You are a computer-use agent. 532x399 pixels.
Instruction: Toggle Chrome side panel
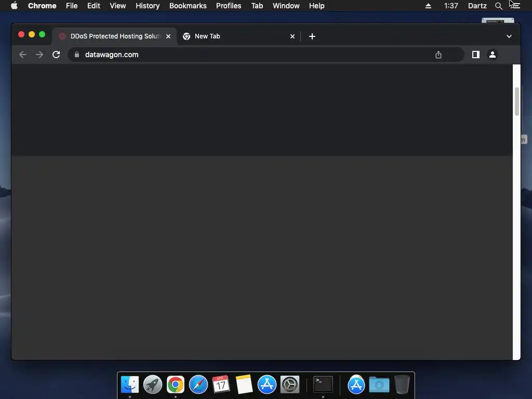coord(476,55)
